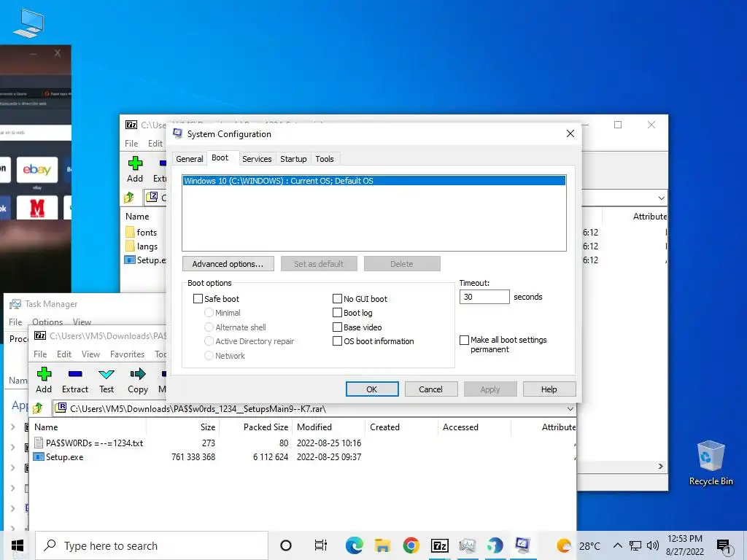The image size is (747, 560).
Task: Expand back 7-Zip window path dropdown
Action: [x=661, y=198]
